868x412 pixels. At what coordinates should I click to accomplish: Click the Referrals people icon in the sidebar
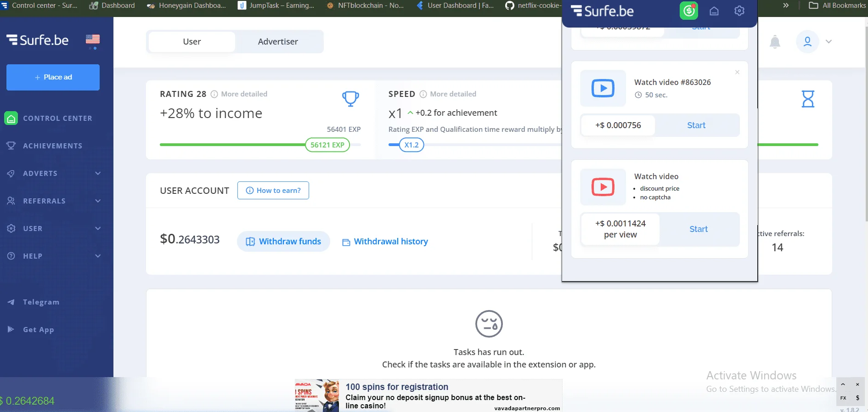pos(11,201)
